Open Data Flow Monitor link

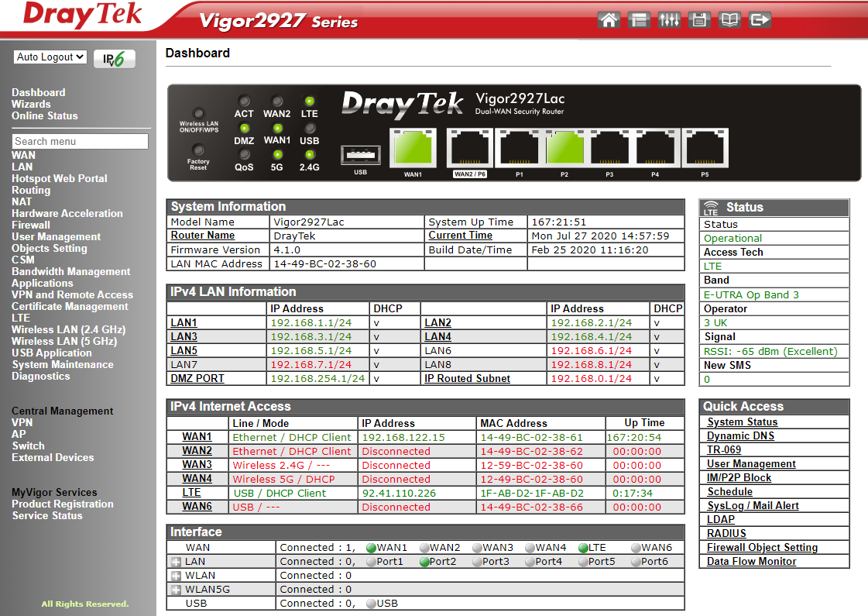click(751, 561)
